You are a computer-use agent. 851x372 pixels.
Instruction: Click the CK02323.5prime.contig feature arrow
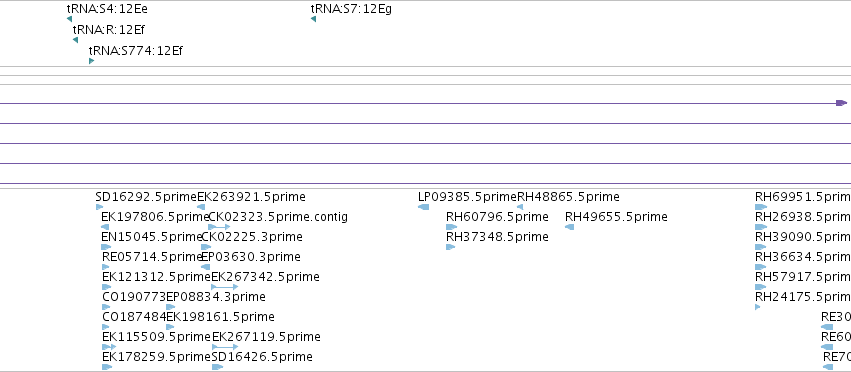(219, 227)
